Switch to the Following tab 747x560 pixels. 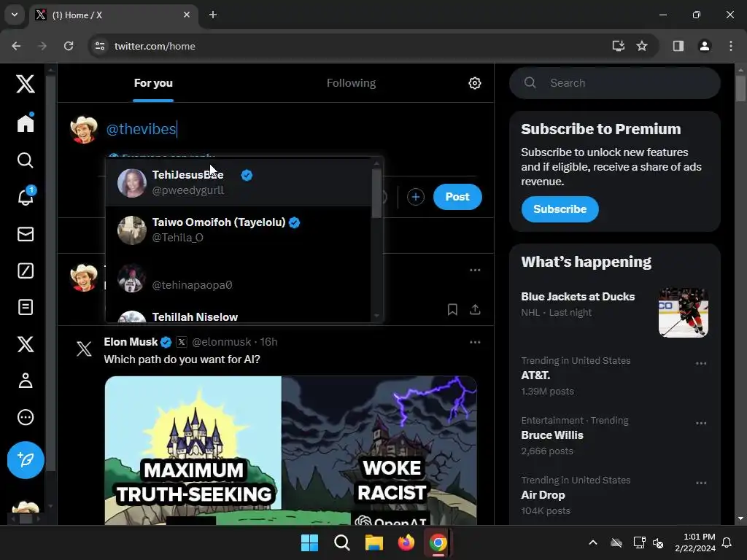[351, 83]
